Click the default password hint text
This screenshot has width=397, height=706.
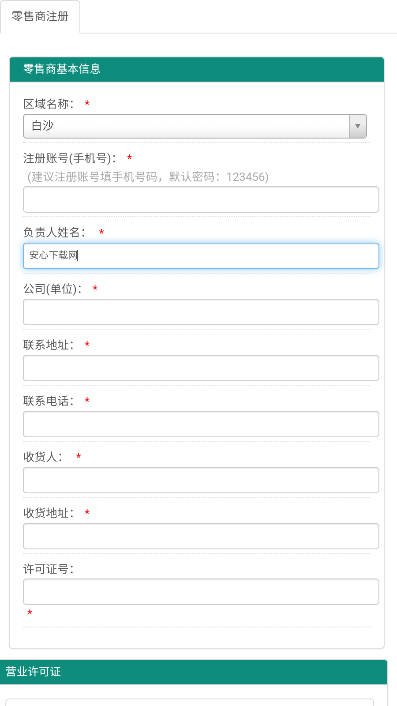148,177
